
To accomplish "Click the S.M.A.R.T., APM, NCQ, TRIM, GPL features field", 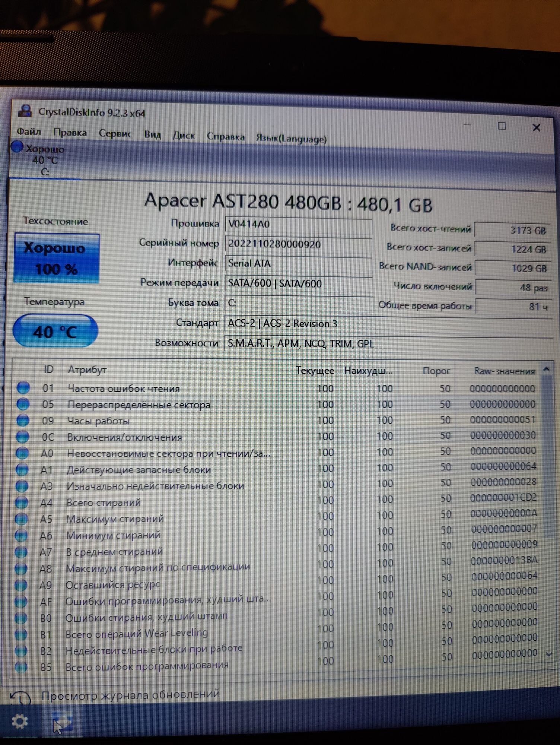I will (388, 343).
